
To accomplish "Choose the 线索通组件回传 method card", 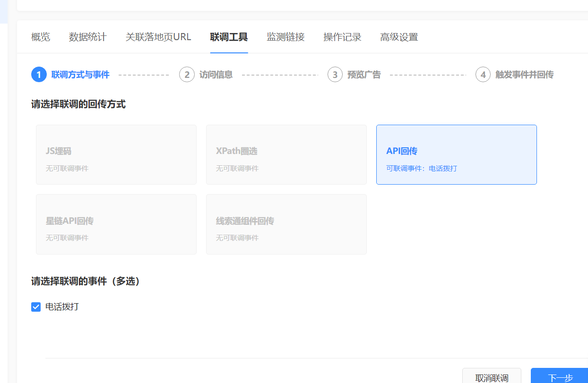I will (286, 224).
